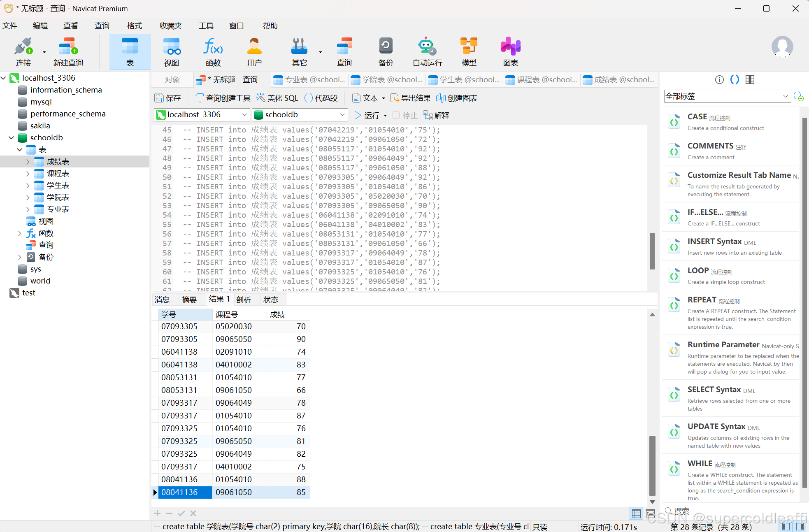
Task: Switch to the 剖析 result tab
Action: tap(244, 300)
